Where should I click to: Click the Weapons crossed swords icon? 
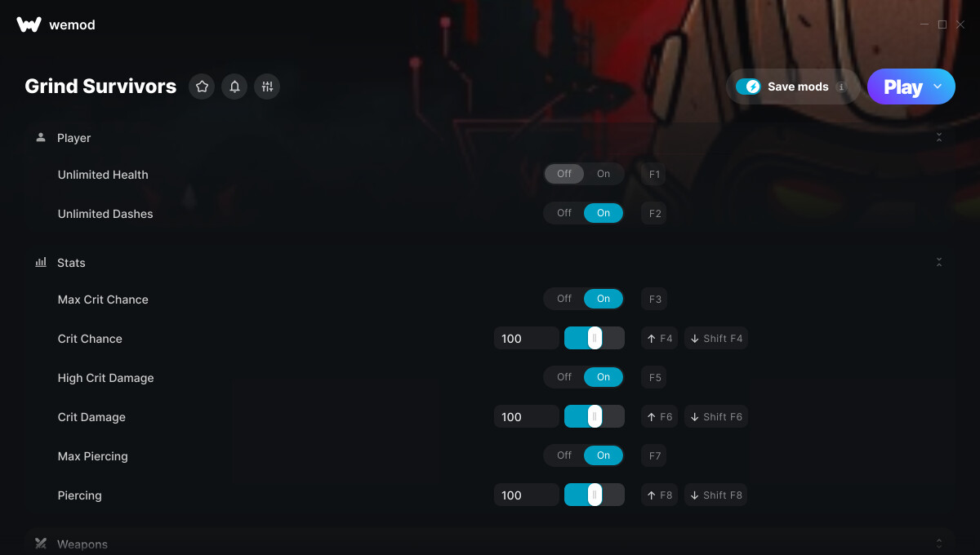[41, 544]
